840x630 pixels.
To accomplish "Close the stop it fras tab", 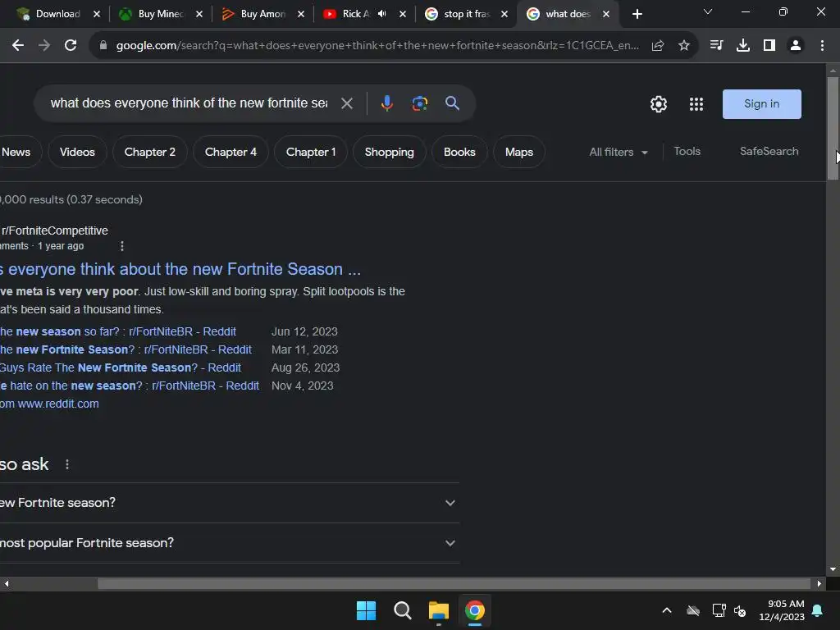I will [504, 15].
